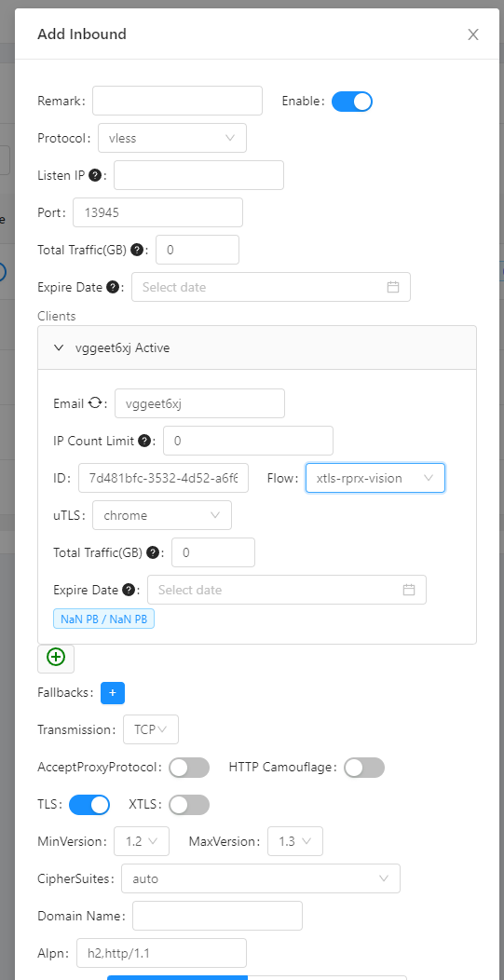
Task: Click IP Count Limit help icon
Action: 144,441
